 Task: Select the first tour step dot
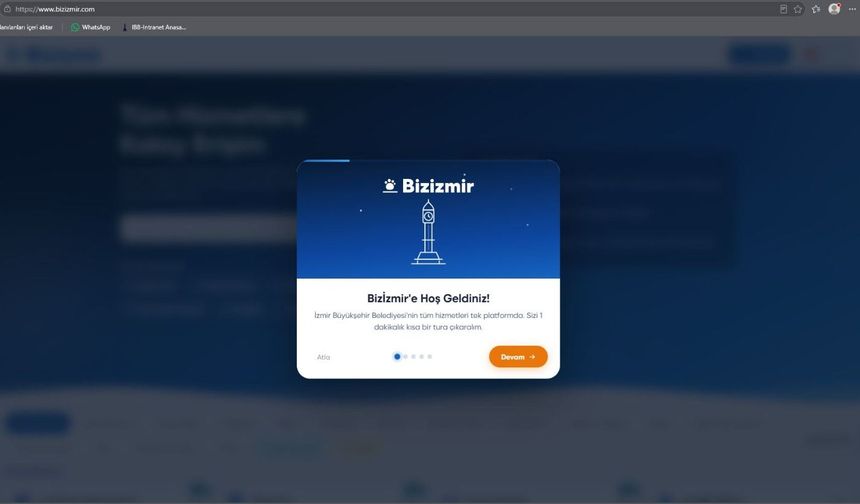coord(397,356)
